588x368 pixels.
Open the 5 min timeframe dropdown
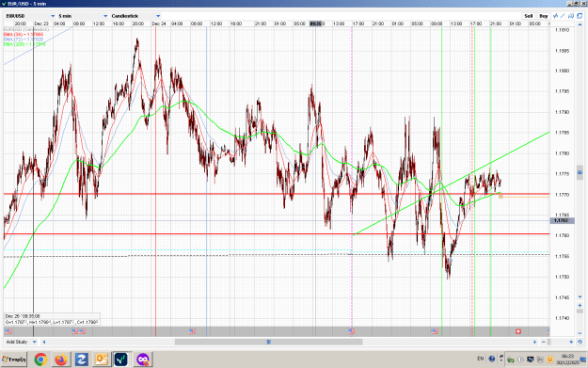[83, 16]
